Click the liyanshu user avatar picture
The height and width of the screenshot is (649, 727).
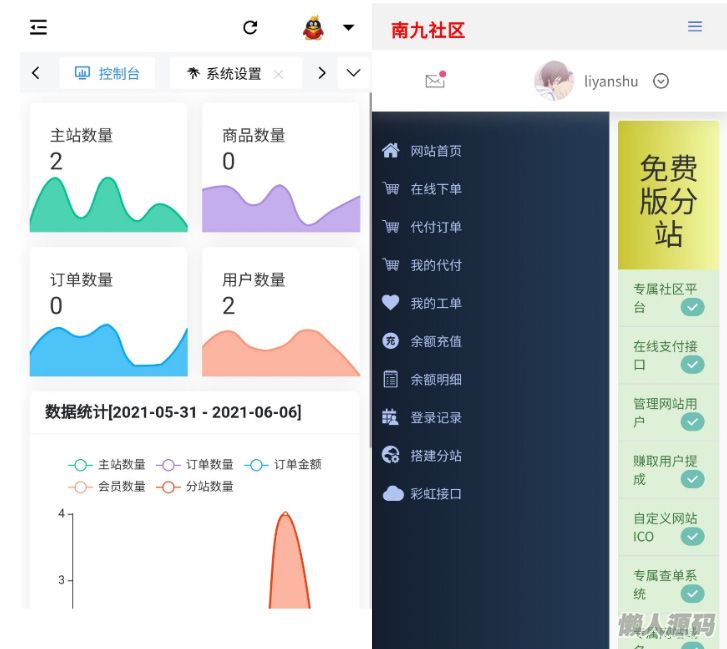click(554, 81)
